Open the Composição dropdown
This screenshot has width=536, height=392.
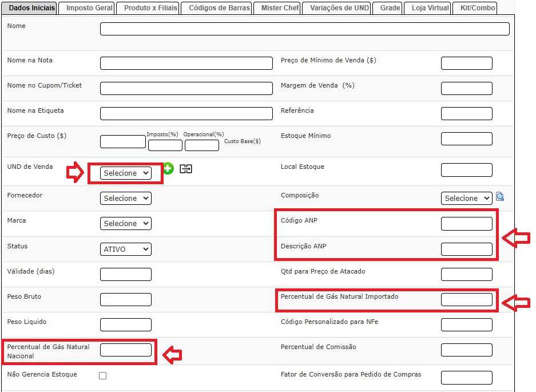pos(466,198)
